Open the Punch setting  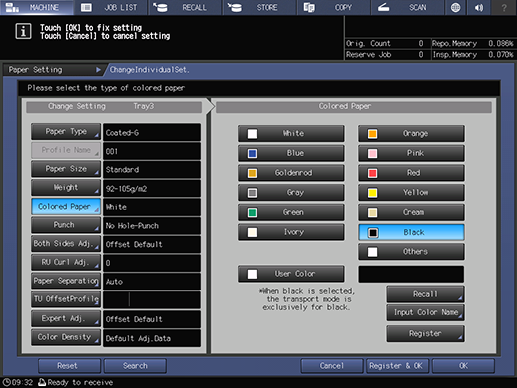66,225
